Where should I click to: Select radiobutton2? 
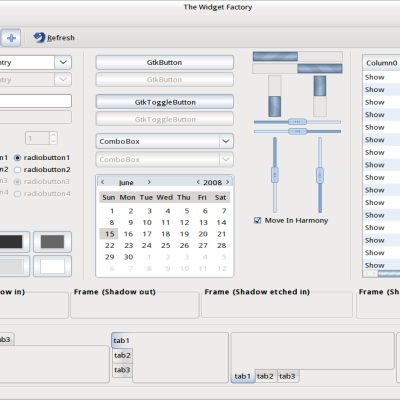[42, 170]
